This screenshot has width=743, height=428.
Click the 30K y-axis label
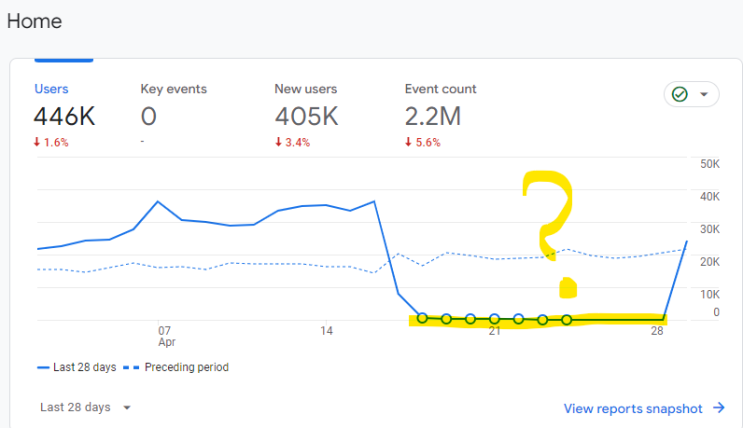tap(710, 229)
